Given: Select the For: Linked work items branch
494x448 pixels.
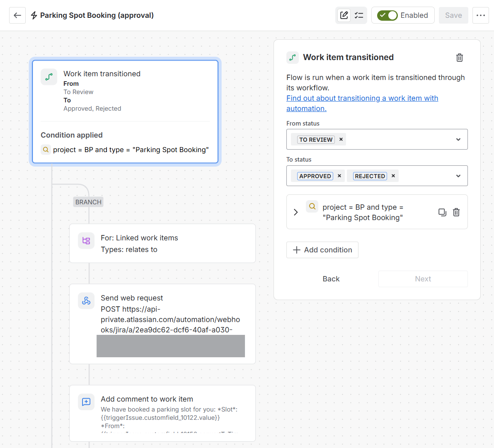Looking at the screenshot, I should coord(162,243).
